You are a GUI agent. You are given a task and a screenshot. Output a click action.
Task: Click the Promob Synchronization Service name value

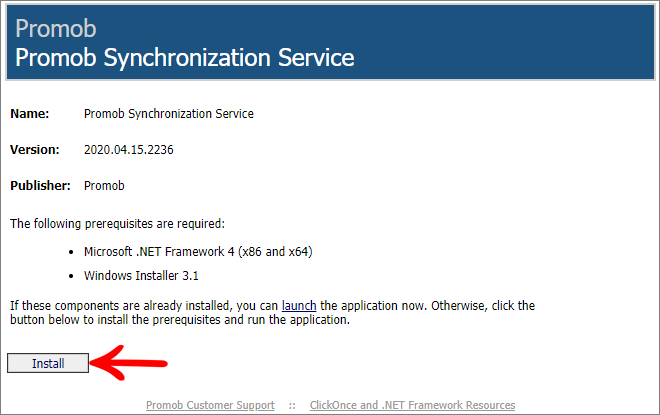pos(169,114)
